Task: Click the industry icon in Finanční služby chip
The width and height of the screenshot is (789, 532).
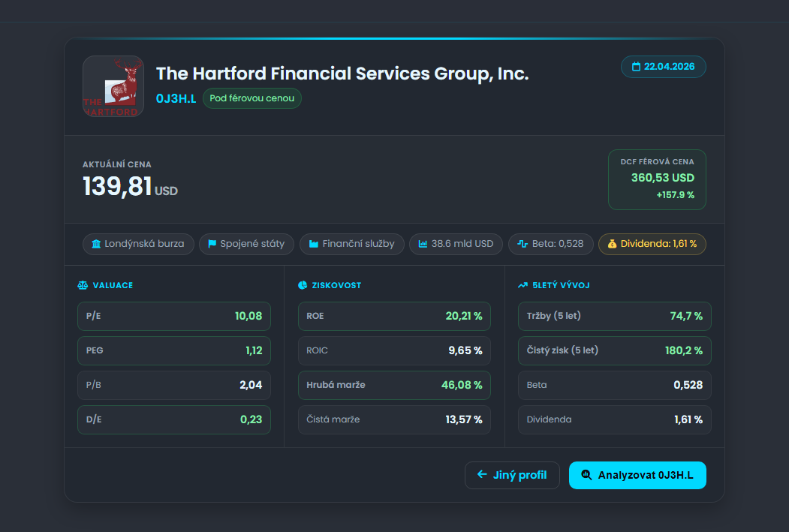Action: [314, 244]
